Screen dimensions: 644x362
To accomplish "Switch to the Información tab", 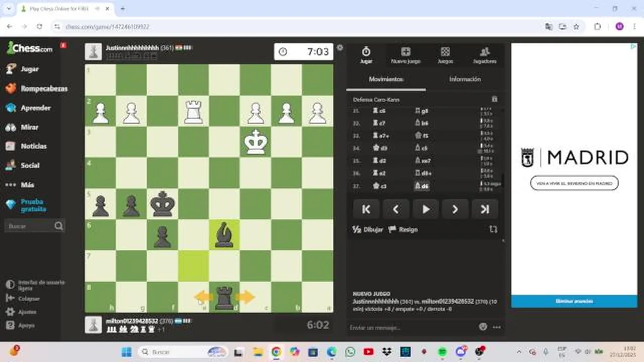I will click(x=465, y=79).
